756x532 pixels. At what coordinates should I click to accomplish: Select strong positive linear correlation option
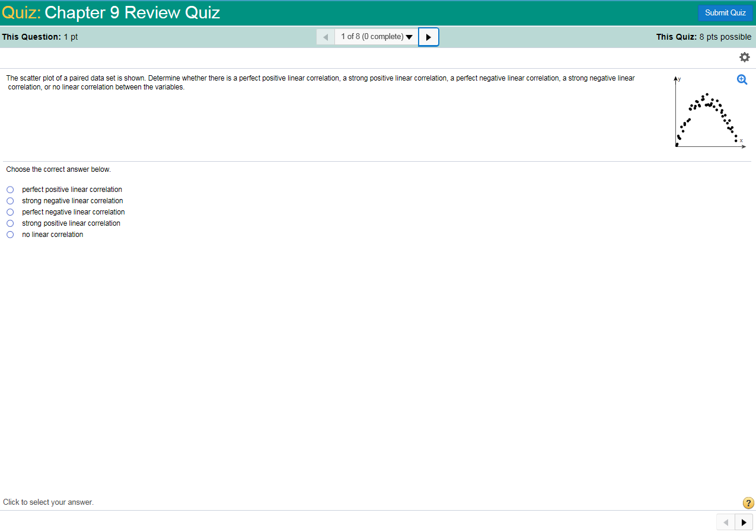[x=10, y=223]
